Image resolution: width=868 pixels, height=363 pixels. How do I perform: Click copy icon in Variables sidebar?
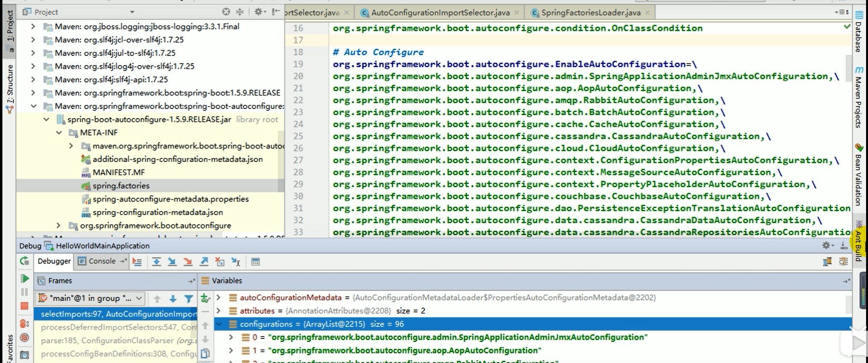(x=205, y=353)
